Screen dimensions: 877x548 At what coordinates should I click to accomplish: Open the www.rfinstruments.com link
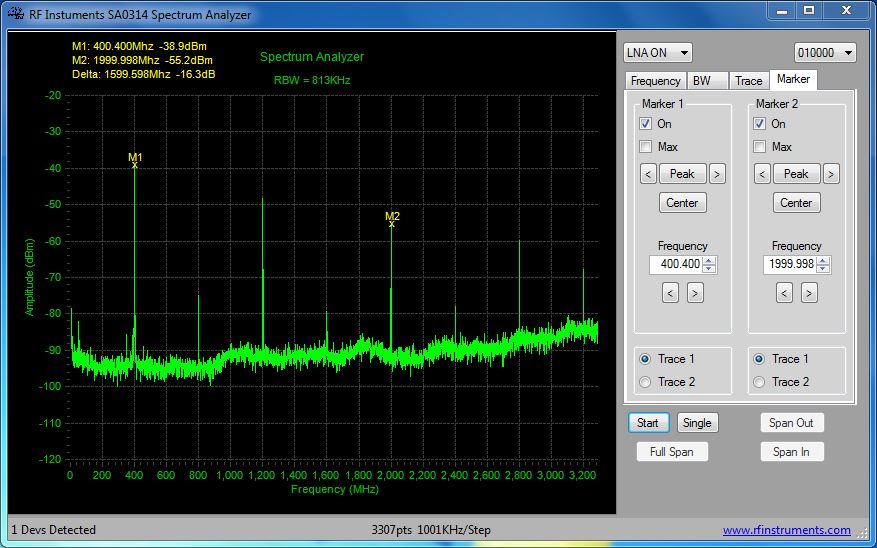786,530
